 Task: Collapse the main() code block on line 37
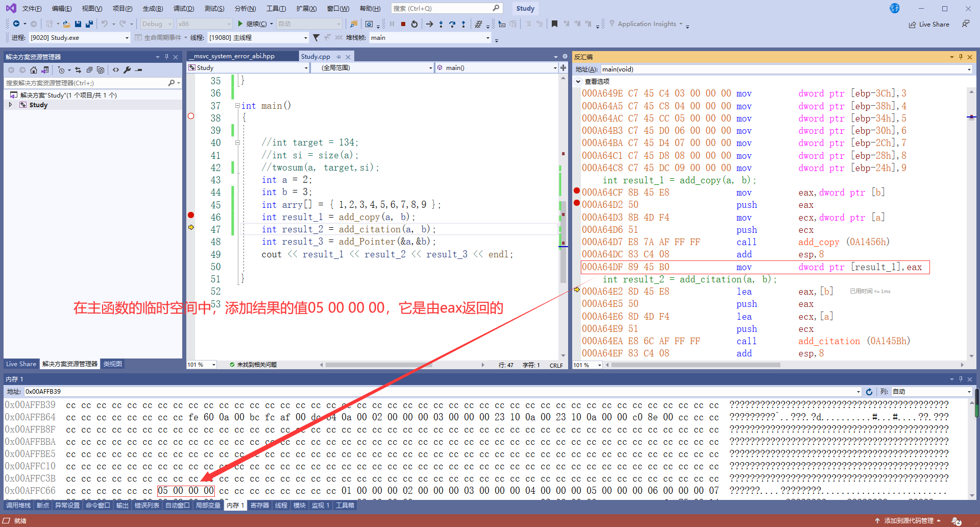237,106
